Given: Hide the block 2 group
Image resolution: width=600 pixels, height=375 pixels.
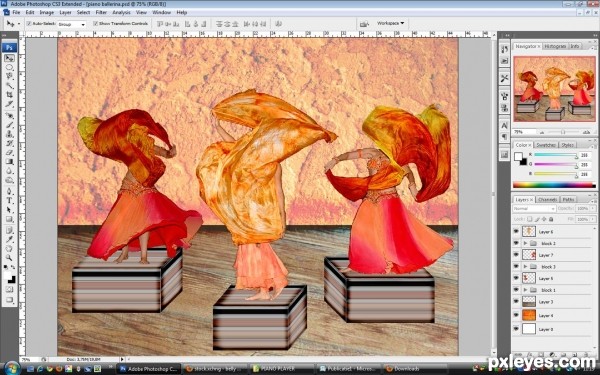Looking at the screenshot, I should pyautogui.click(x=516, y=243).
